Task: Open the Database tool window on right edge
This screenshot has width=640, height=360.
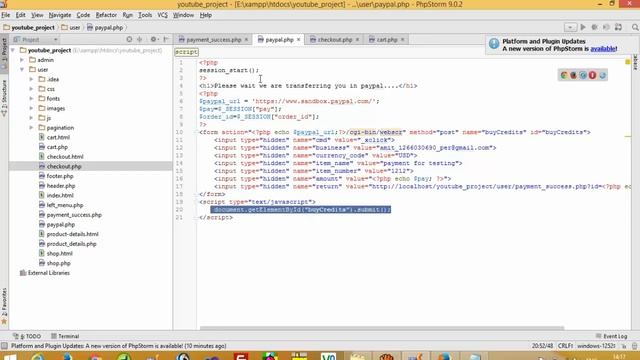Action: tap(636, 62)
